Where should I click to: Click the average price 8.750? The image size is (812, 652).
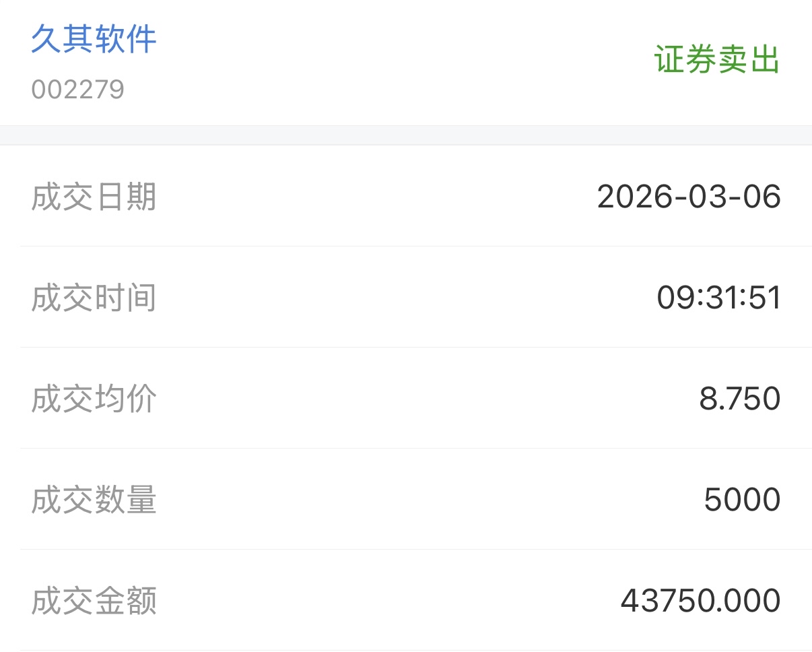click(740, 399)
